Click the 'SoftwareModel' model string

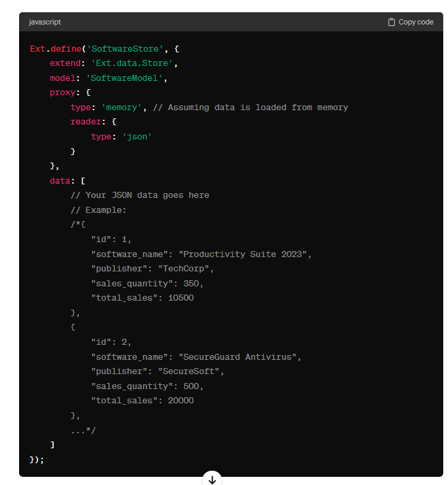click(124, 78)
